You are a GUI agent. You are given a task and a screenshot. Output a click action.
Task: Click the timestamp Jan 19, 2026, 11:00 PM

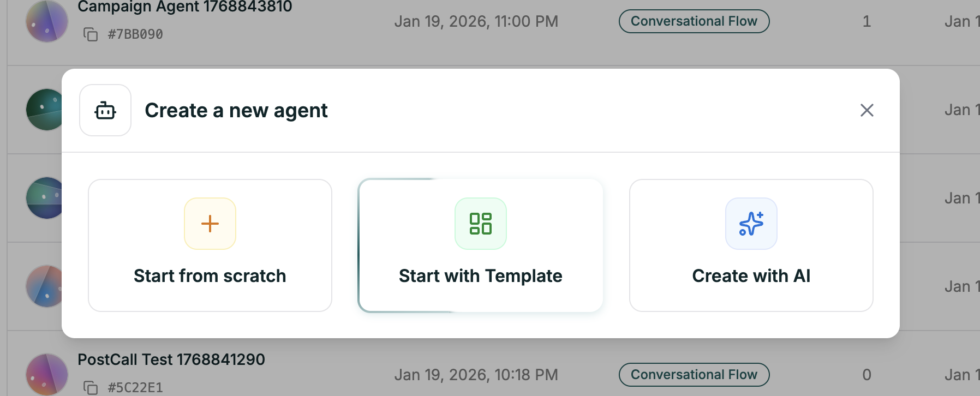[477, 21]
